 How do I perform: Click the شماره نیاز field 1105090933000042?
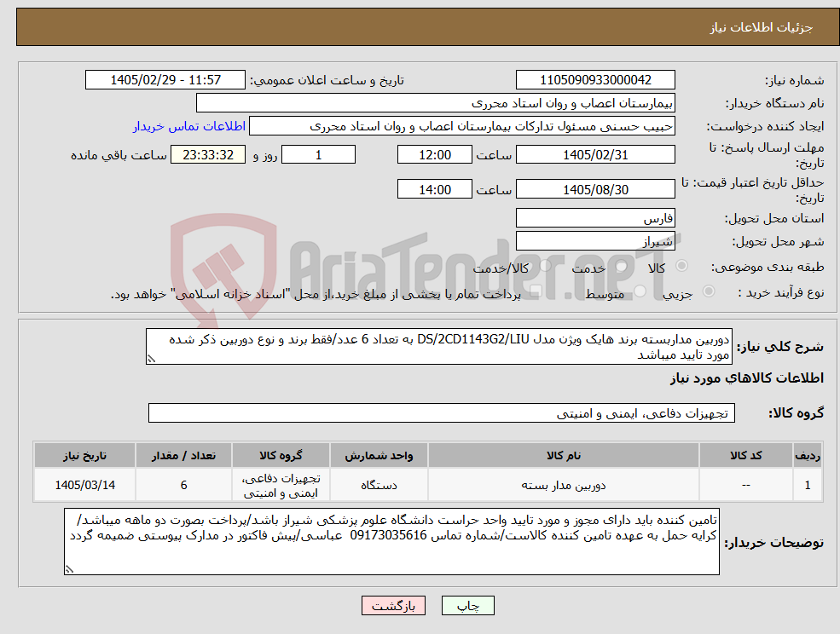[x=595, y=80]
